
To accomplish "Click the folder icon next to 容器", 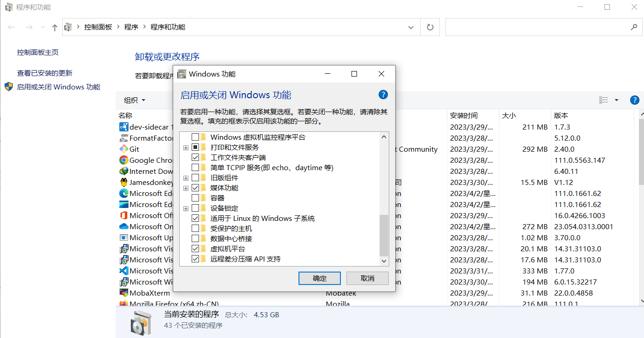I will 204,198.
